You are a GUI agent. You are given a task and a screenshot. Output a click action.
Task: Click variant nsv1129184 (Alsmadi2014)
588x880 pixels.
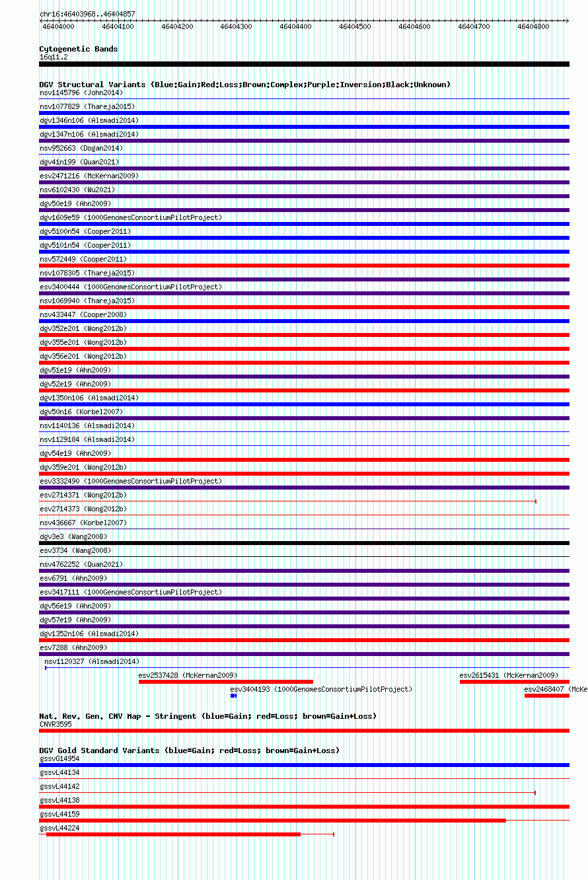pos(87,439)
